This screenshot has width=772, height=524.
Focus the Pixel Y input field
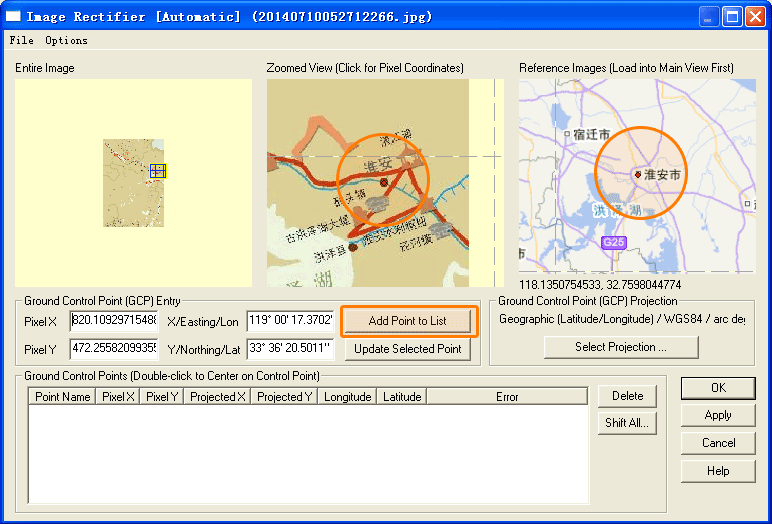pos(114,349)
